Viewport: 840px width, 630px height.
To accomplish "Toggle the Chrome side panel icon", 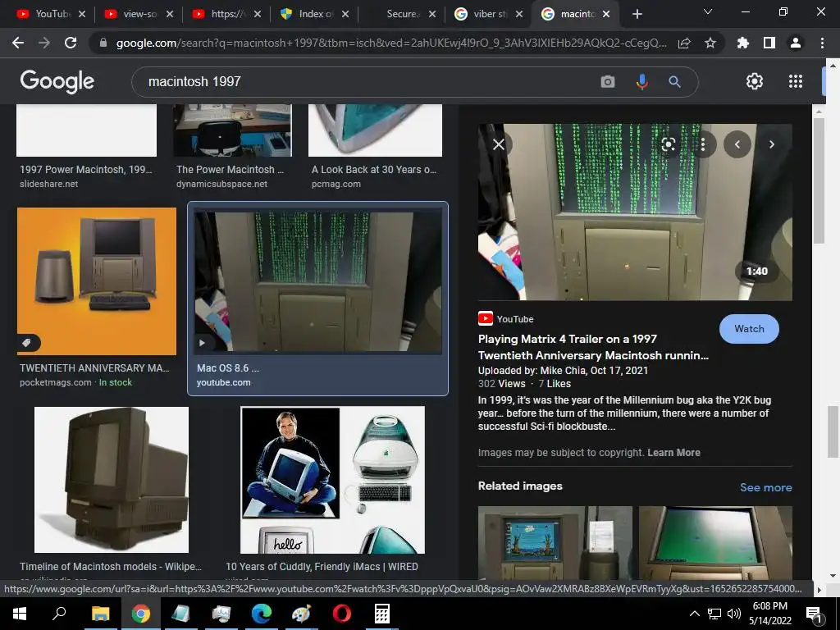I will [769, 43].
